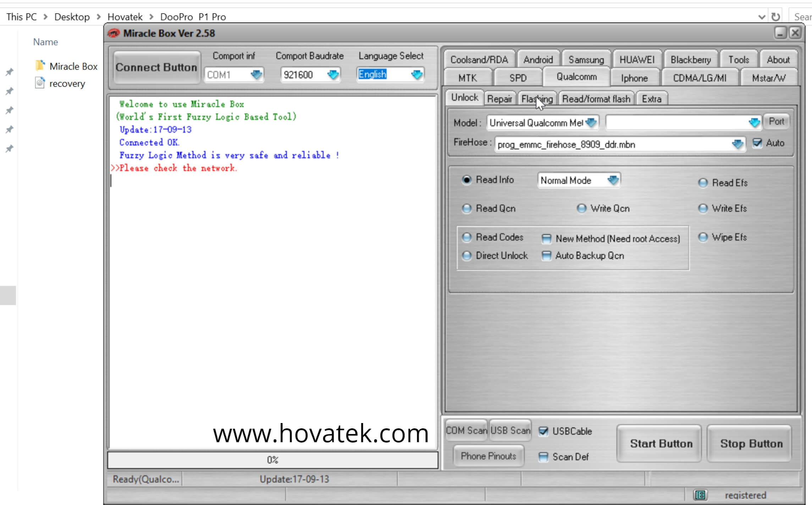
Task: Open the Tools tab
Action: coord(739,60)
